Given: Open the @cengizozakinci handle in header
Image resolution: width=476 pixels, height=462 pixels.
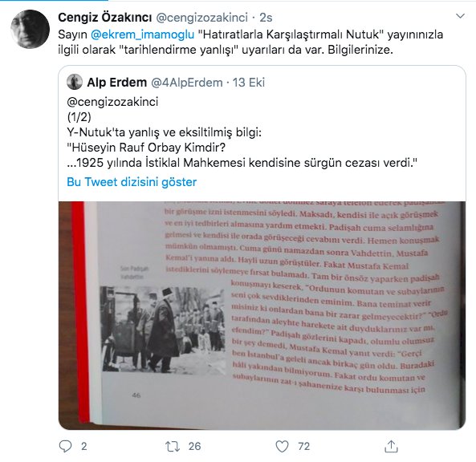Looking at the screenshot, I should (x=201, y=18).
